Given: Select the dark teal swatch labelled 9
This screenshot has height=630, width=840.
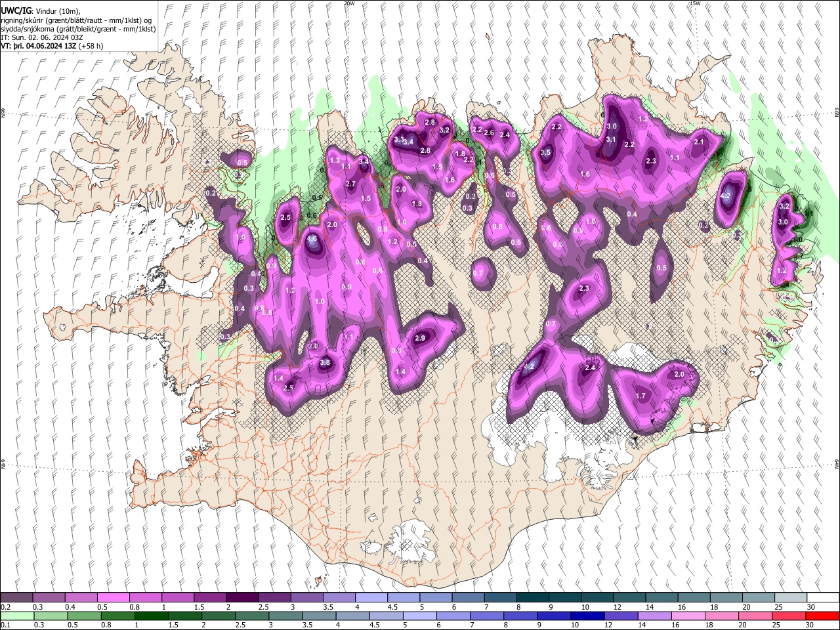Looking at the screenshot, I should click(x=533, y=598).
